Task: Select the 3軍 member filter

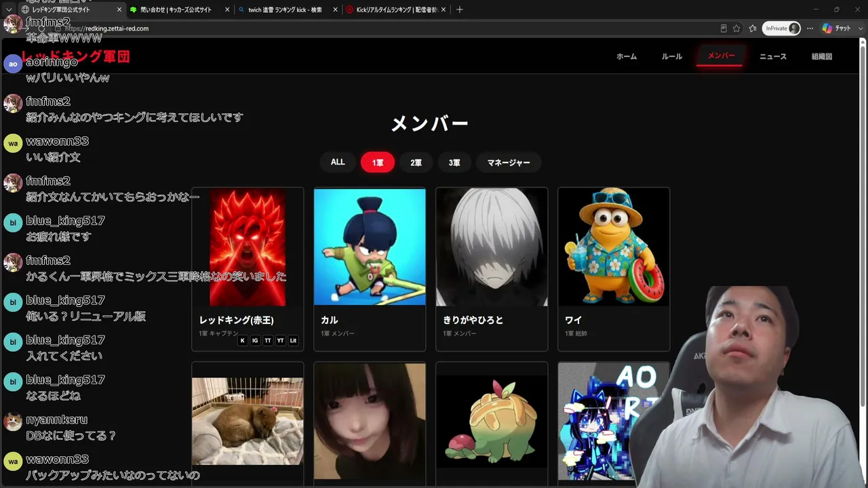Action: coord(454,163)
